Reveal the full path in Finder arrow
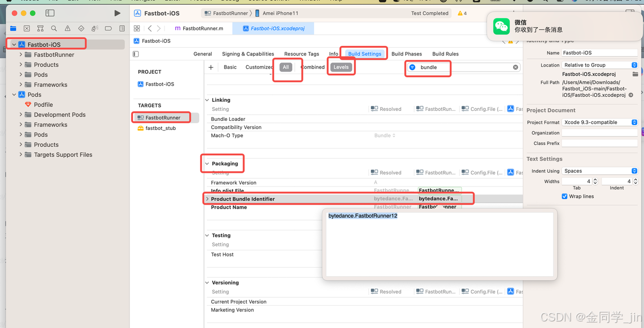The image size is (644, 328). click(x=631, y=95)
